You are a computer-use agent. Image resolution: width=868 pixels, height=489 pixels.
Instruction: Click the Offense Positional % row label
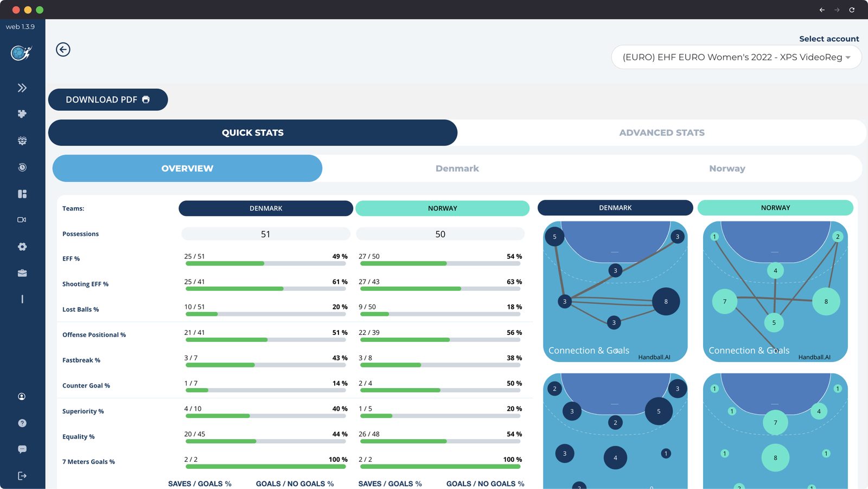click(94, 335)
